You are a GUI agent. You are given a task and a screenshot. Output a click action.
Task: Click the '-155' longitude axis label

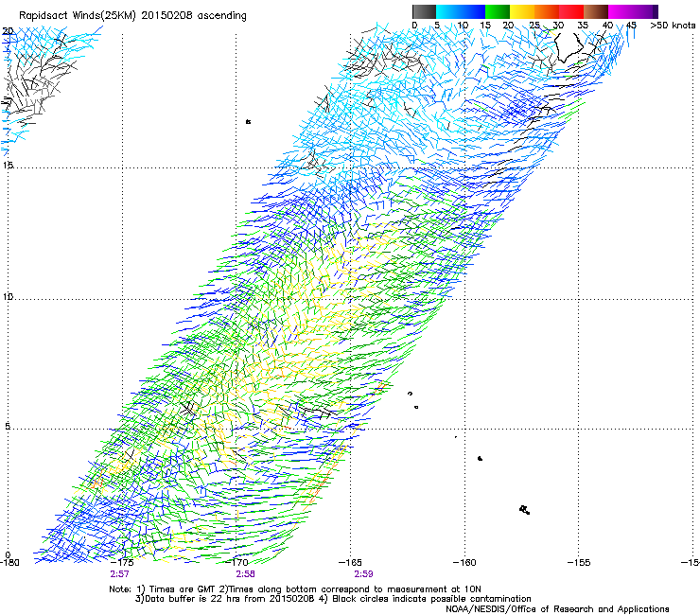click(579, 562)
